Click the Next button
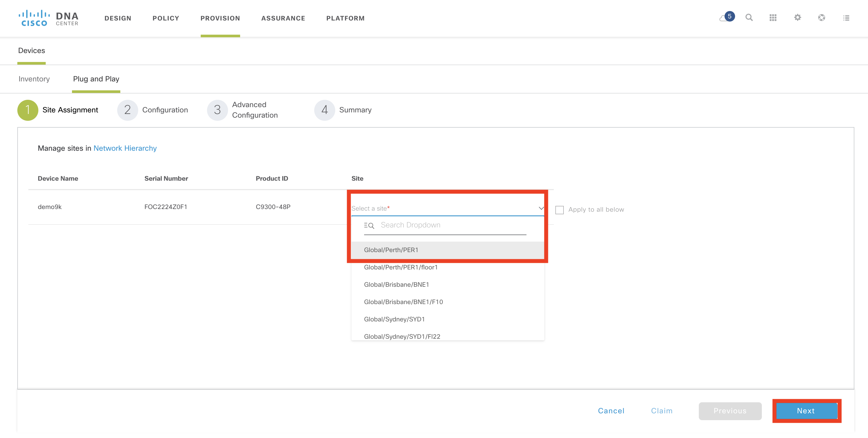 pyautogui.click(x=806, y=411)
